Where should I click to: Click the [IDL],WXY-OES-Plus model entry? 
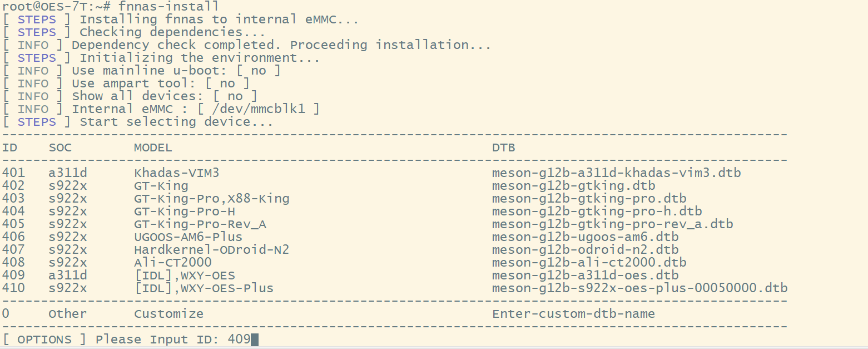pyautogui.click(x=204, y=288)
